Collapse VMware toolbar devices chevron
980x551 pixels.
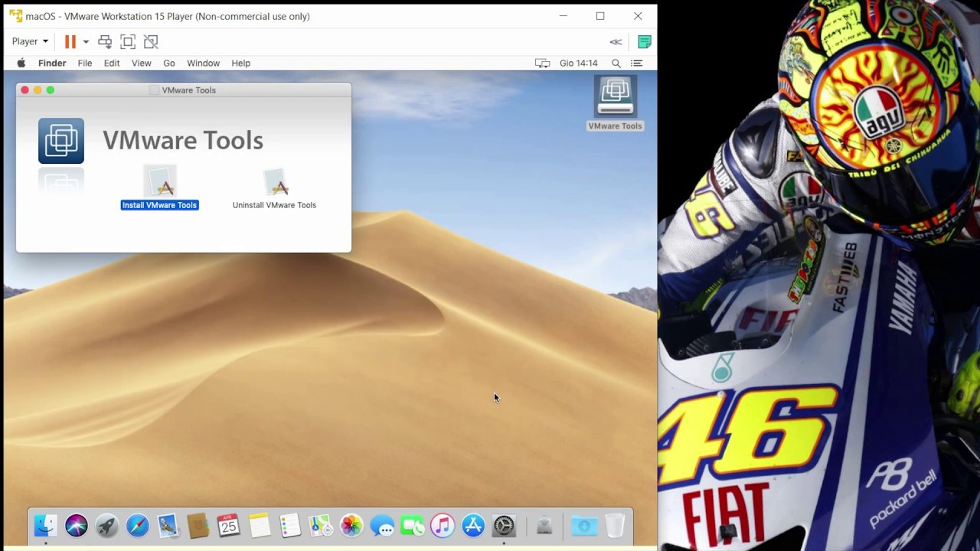(x=616, y=42)
